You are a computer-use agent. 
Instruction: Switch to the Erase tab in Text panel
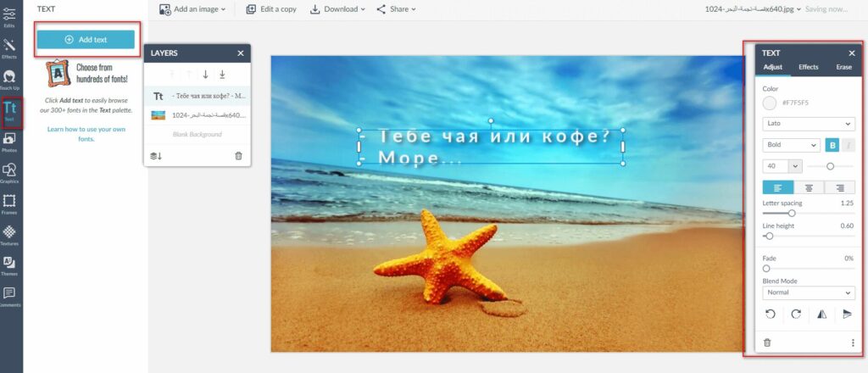843,67
